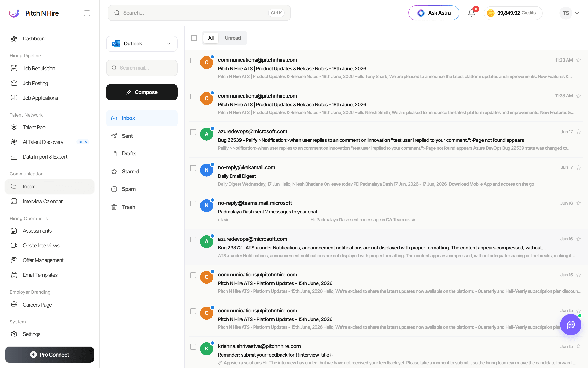The image size is (588, 368).
Task: Select Inbox under Communication in the sidebar
Action: 50,187
